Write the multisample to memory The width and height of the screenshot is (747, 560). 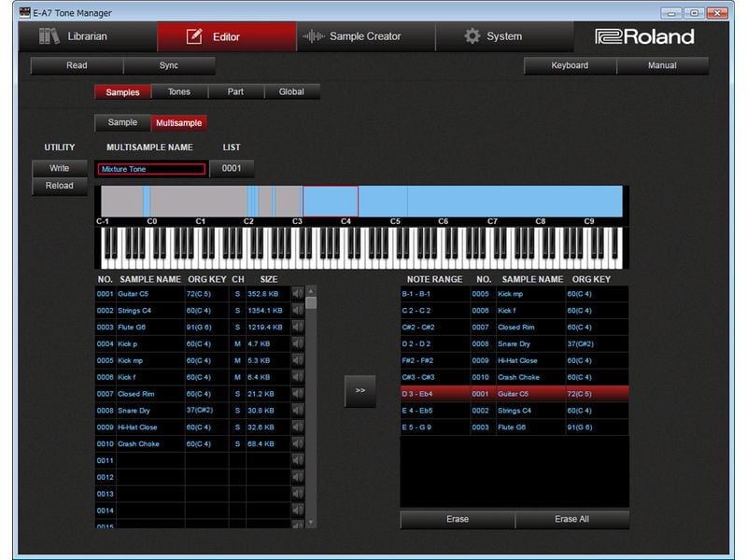(60, 168)
